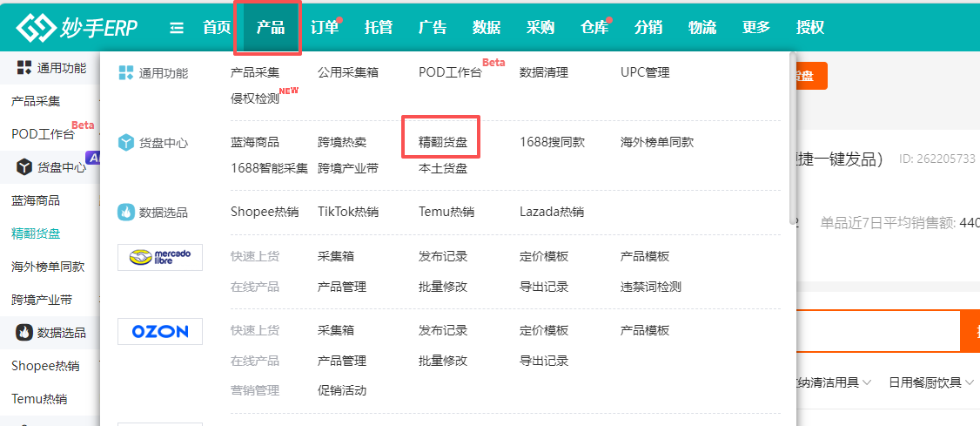Image resolution: width=980 pixels, height=426 pixels.
Task: Select 蓝海商品 in the left sidebar
Action: tap(36, 200)
